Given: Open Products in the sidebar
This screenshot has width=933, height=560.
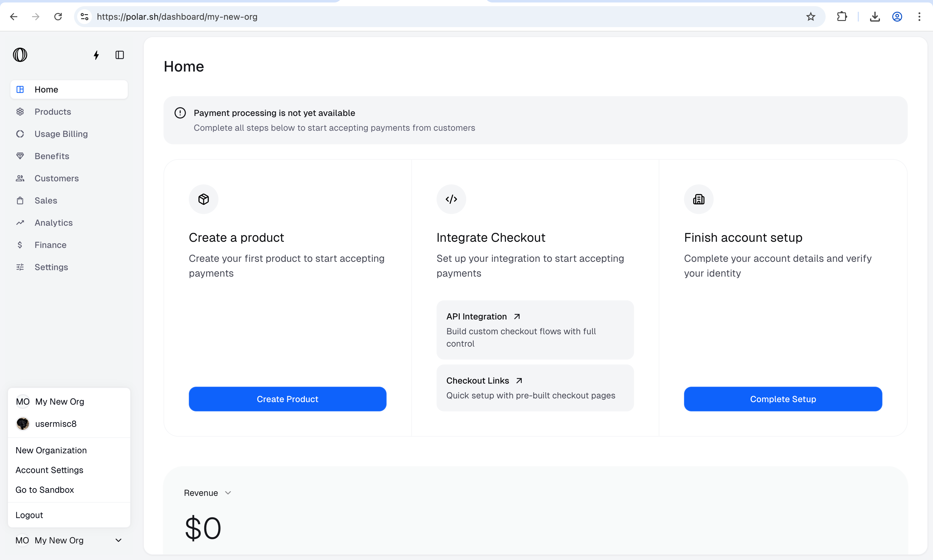Looking at the screenshot, I should (x=52, y=112).
